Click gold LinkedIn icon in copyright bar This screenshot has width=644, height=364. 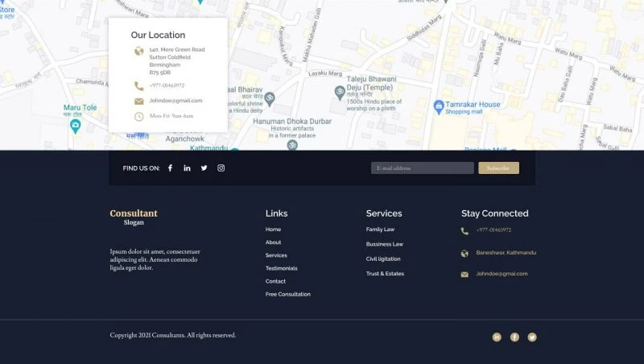497,337
